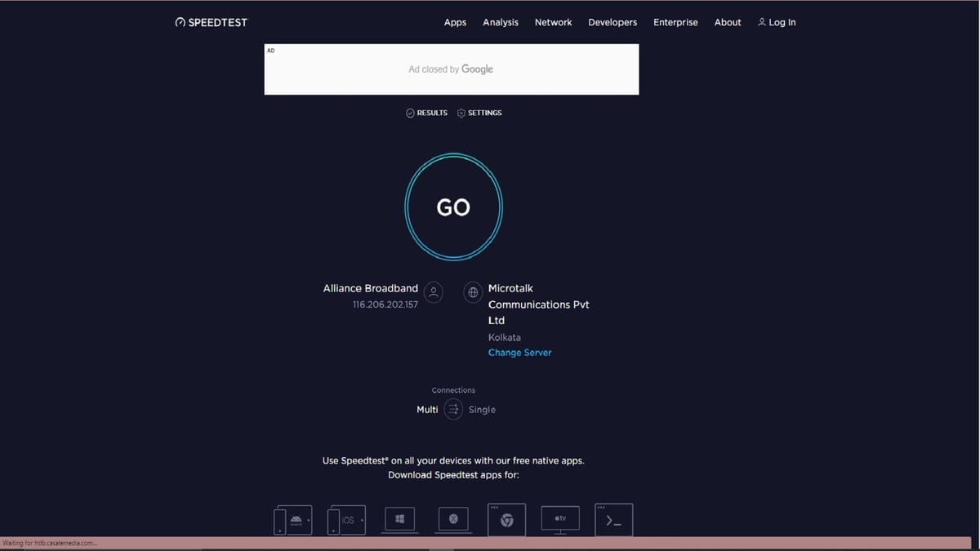
Task: Switch to the Results tab
Action: 426,113
